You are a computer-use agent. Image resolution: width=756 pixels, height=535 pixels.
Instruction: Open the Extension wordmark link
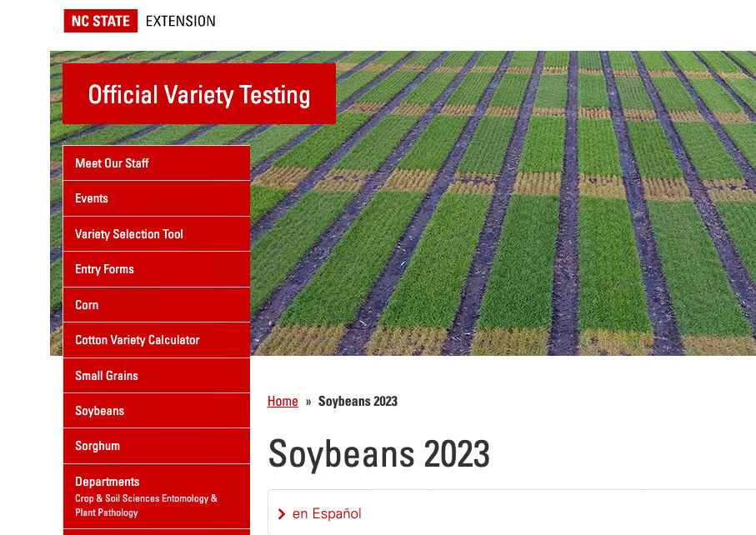pos(181,21)
